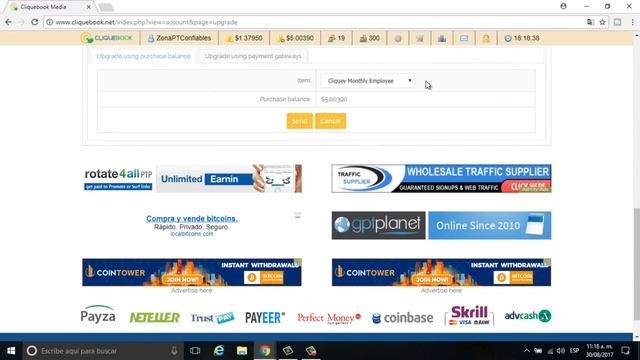
Task: Open the left Cointower banner
Action: point(192,272)
